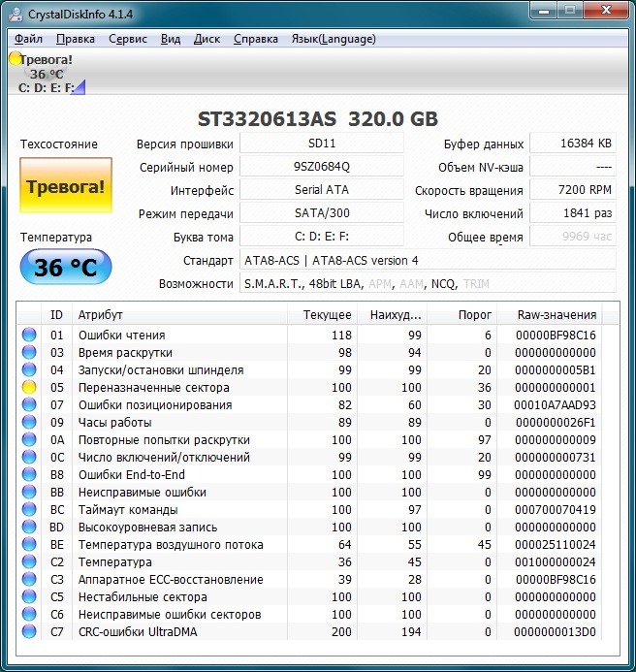
Task: Open the Вид menu
Action: click(x=171, y=39)
